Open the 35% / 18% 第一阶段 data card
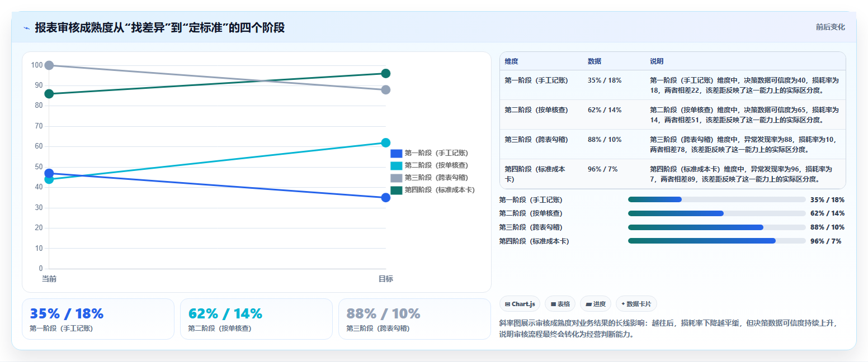The width and height of the screenshot is (868, 362). (x=98, y=319)
